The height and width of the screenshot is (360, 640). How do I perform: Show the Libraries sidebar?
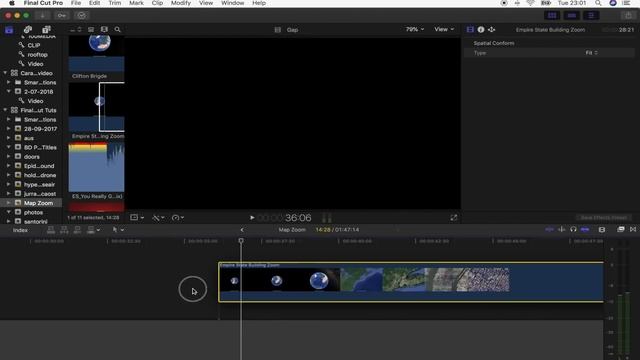click(x=9, y=30)
